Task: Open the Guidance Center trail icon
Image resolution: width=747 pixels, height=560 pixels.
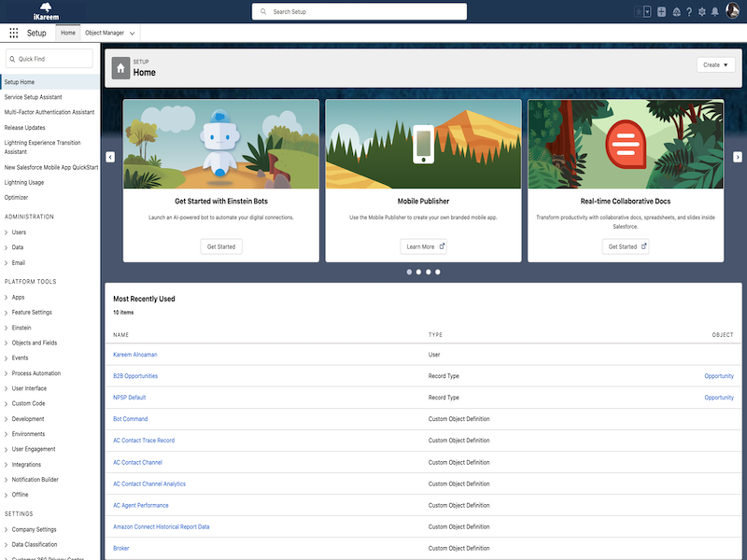Action: pos(676,12)
